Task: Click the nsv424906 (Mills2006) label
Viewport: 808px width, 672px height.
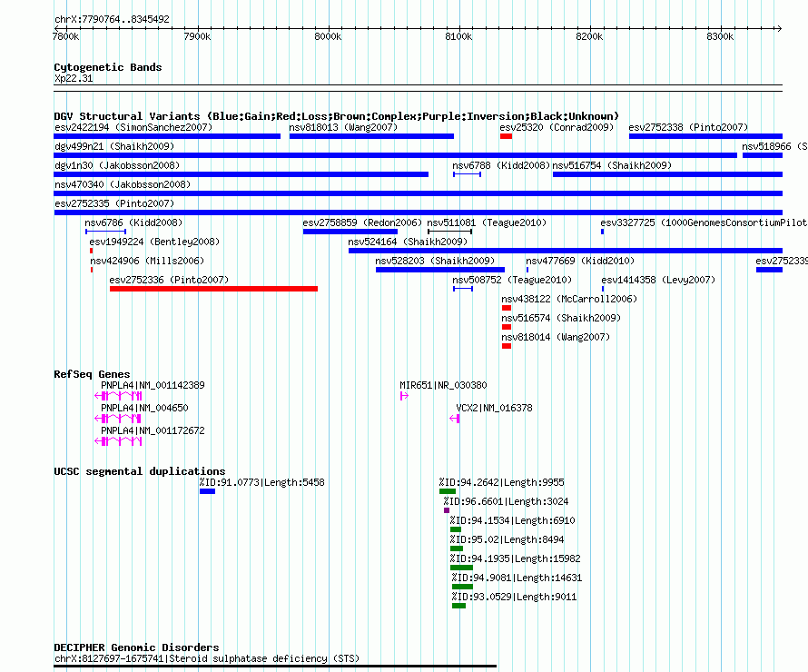Action: (x=147, y=261)
